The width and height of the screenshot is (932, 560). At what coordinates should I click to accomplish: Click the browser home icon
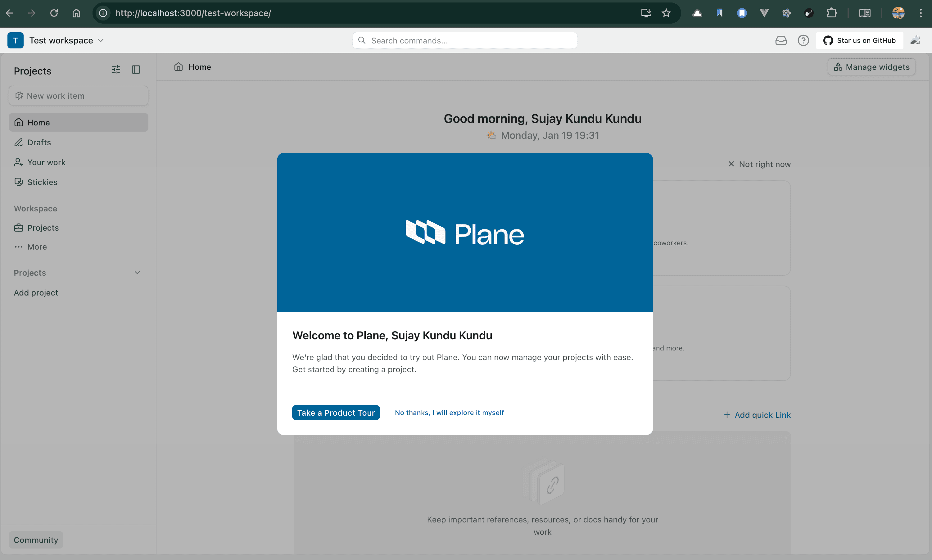[x=76, y=13]
